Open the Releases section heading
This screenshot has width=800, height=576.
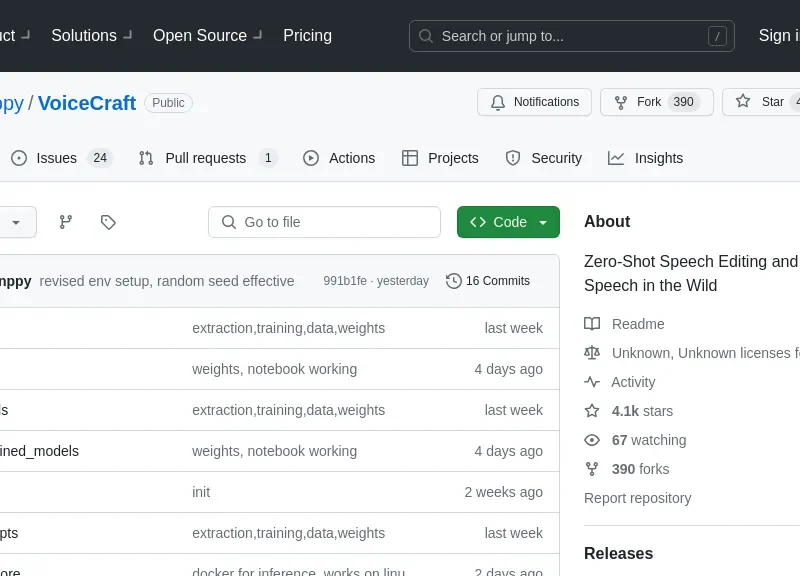[618, 554]
